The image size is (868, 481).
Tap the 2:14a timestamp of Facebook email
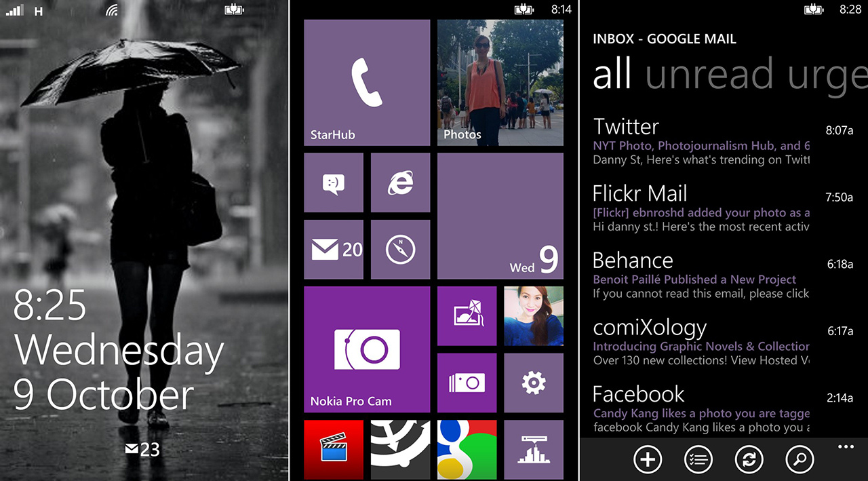point(840,398)
